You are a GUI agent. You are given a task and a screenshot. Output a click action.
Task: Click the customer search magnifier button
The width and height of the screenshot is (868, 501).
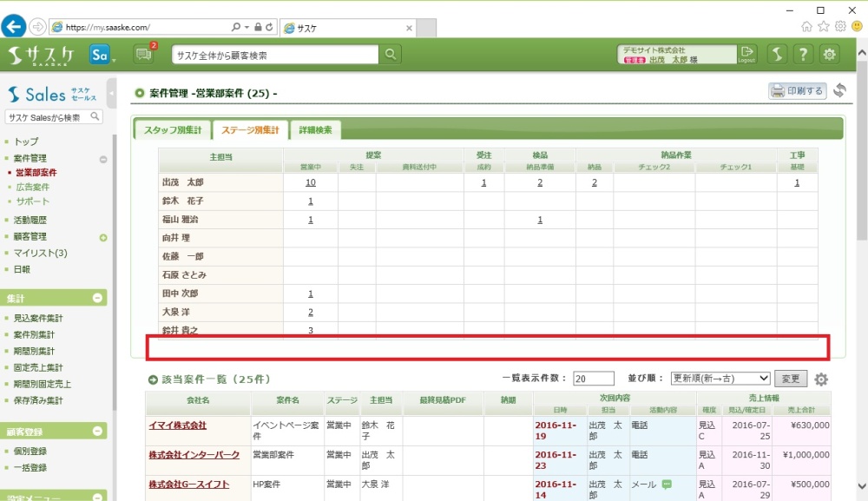pos(391,55)
